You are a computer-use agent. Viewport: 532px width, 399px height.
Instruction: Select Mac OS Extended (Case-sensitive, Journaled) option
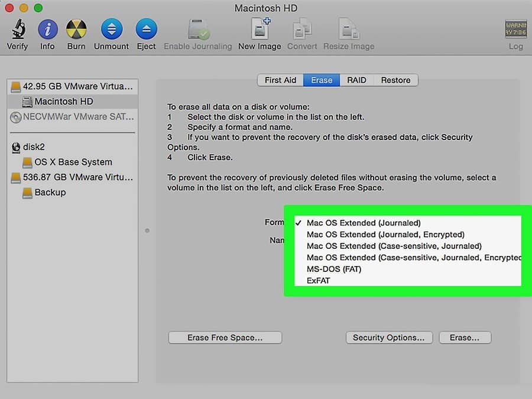408,246
